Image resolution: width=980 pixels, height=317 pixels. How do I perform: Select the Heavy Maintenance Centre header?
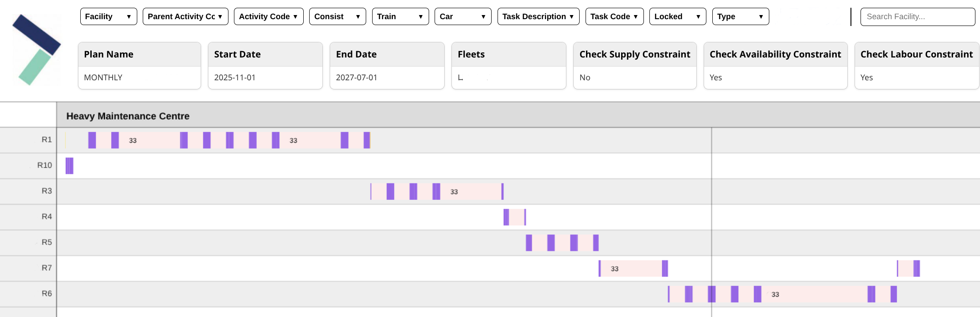click(128, 116)
